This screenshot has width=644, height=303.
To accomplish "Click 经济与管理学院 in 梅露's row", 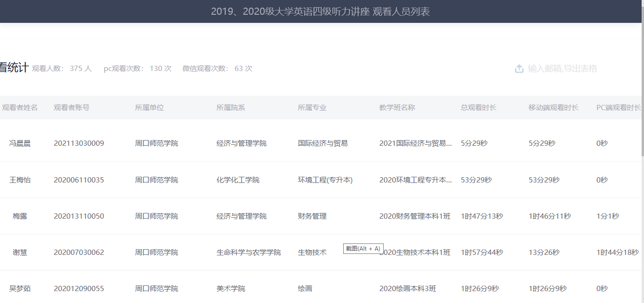I will point(241,216).
